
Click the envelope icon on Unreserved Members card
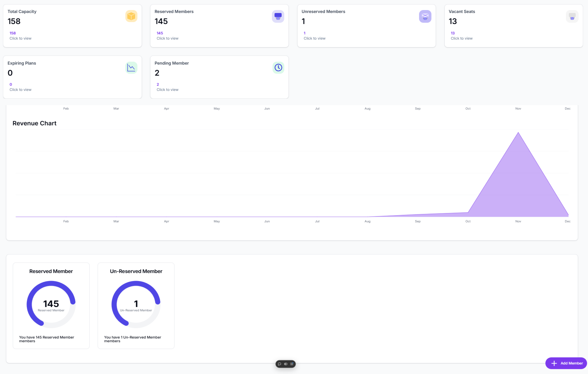(x=425, y=16)
